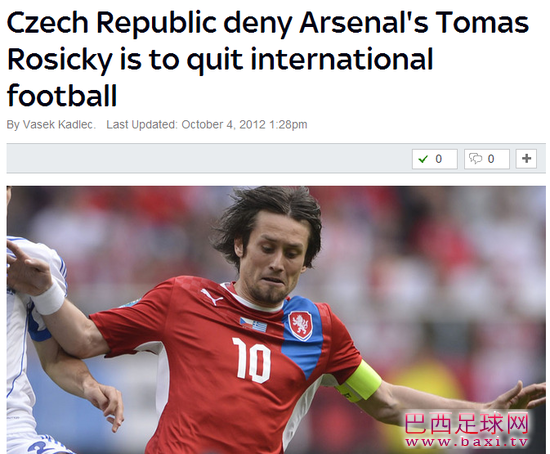Click the www.baxi.tv watermark URL

tap(467, 442)
